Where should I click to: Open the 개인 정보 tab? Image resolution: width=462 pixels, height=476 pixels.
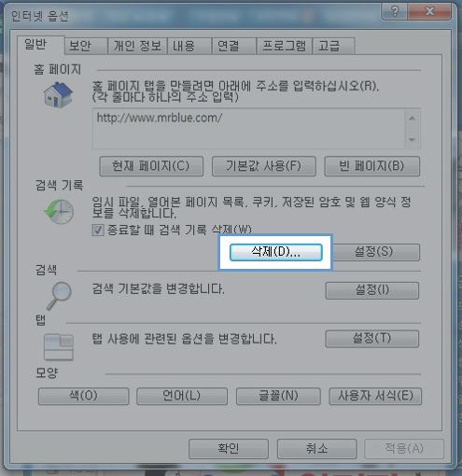[x=137, y=47]
